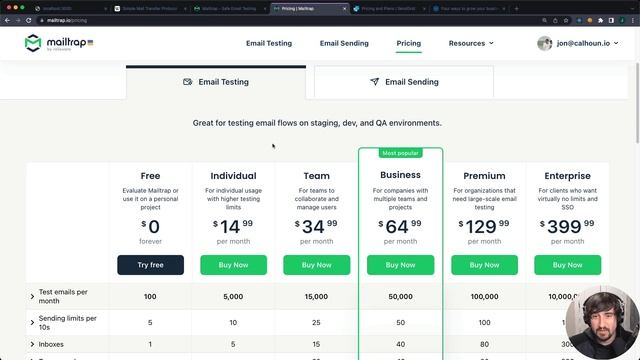Click the page vertical scrollbar

(x=637, y=103)
